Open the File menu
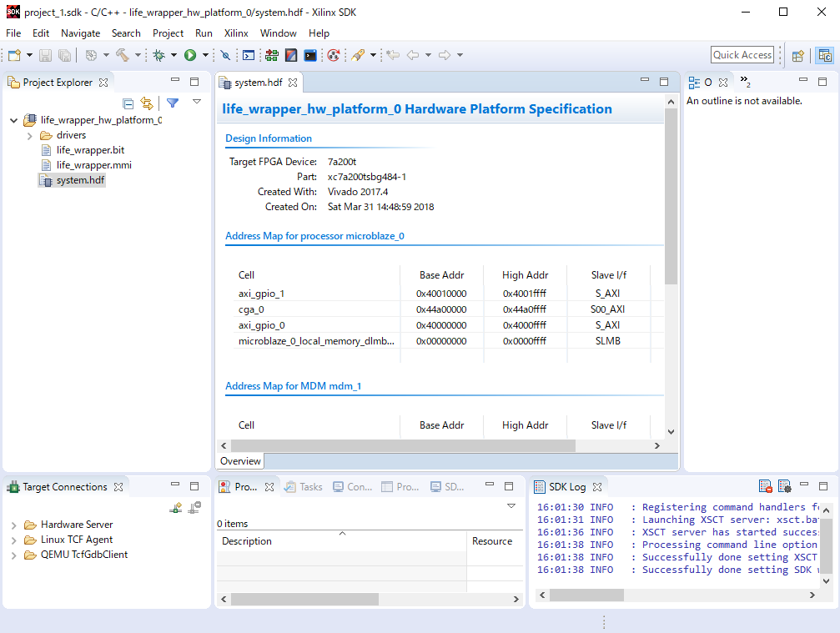 tap(13, 33)
